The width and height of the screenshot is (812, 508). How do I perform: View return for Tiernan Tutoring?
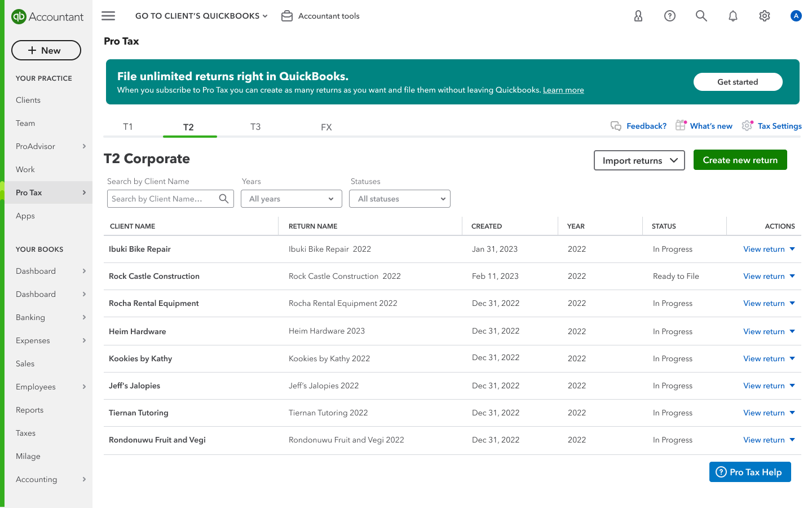[764, 413]
